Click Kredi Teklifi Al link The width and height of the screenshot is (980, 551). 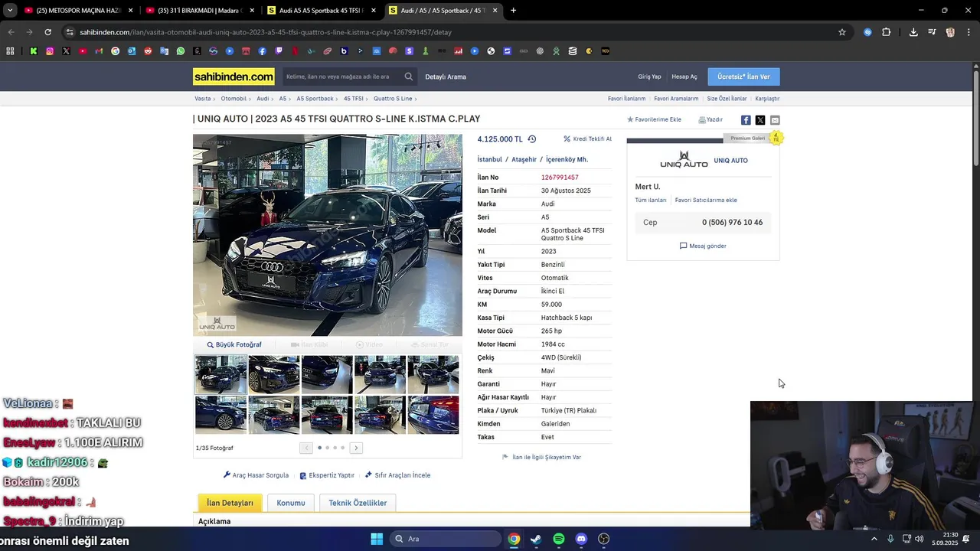pyautogui.click(x=587, y=139)
